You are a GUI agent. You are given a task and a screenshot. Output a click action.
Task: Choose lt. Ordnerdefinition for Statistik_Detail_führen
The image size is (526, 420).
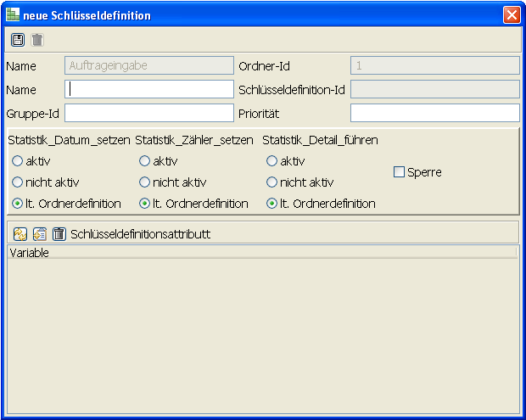coord(271,204)
